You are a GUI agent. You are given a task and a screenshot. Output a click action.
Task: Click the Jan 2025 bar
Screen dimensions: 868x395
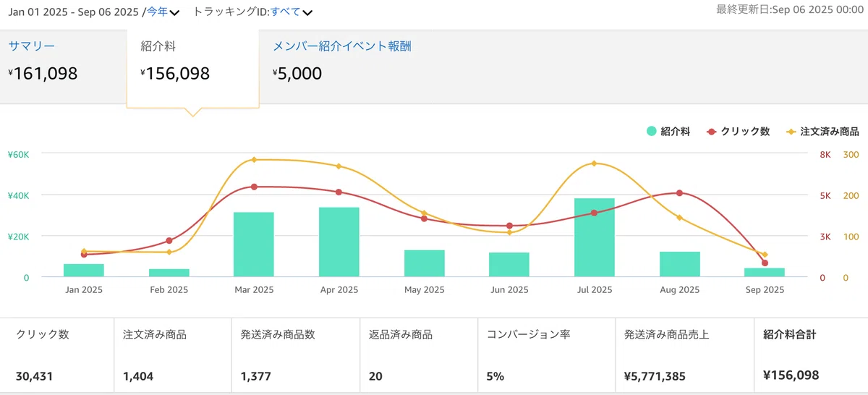coord(84,271)
